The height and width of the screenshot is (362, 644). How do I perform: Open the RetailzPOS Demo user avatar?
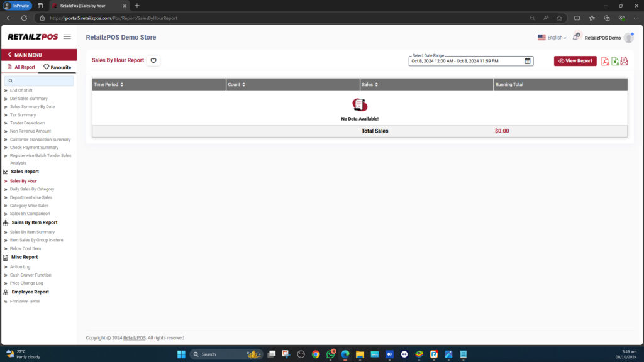click(628, 37)
